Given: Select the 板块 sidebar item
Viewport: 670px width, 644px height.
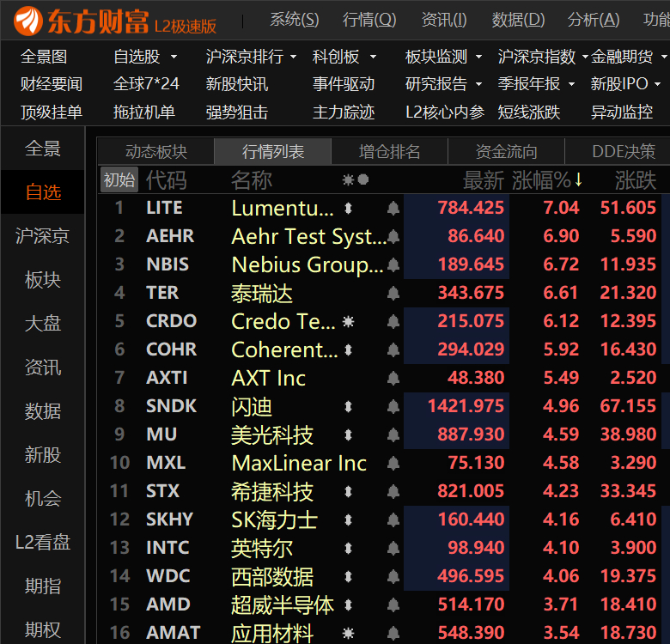Looking at the screenshot, I should click(42, 280).
